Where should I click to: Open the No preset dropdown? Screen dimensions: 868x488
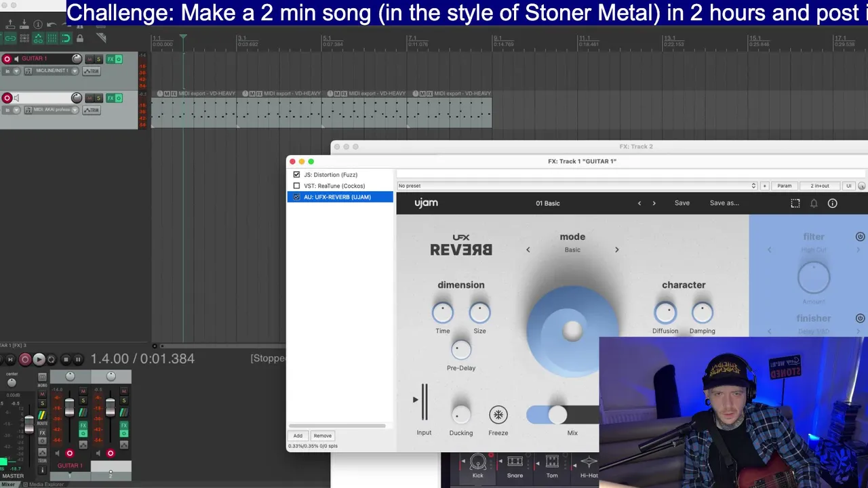[577, 186]
